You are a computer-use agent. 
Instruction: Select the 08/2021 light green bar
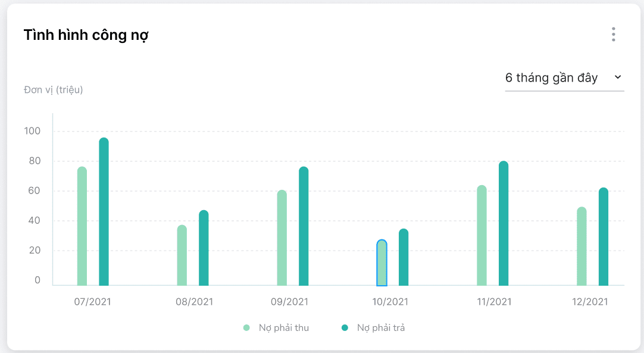point(182,255)
